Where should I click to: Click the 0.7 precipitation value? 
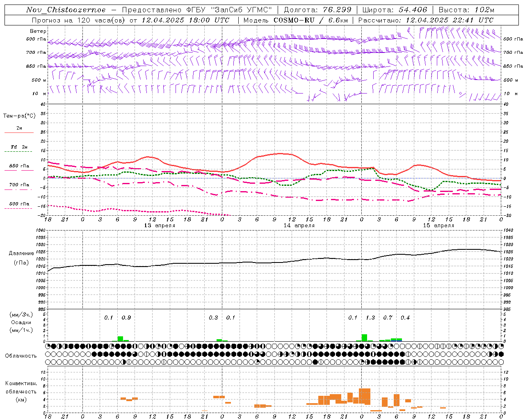pyautogui.click(x=388, y=318)
